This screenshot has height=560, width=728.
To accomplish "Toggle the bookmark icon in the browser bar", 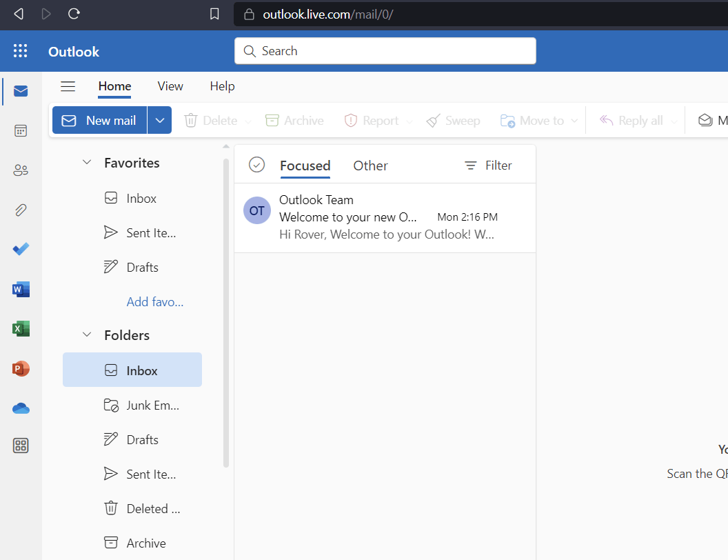I will point(214,14).
